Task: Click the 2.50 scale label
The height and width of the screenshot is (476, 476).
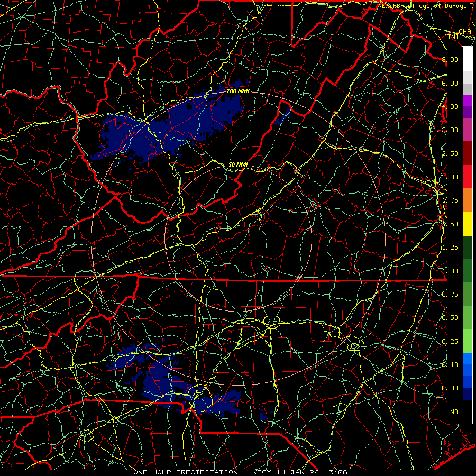Action: (450, 153)
